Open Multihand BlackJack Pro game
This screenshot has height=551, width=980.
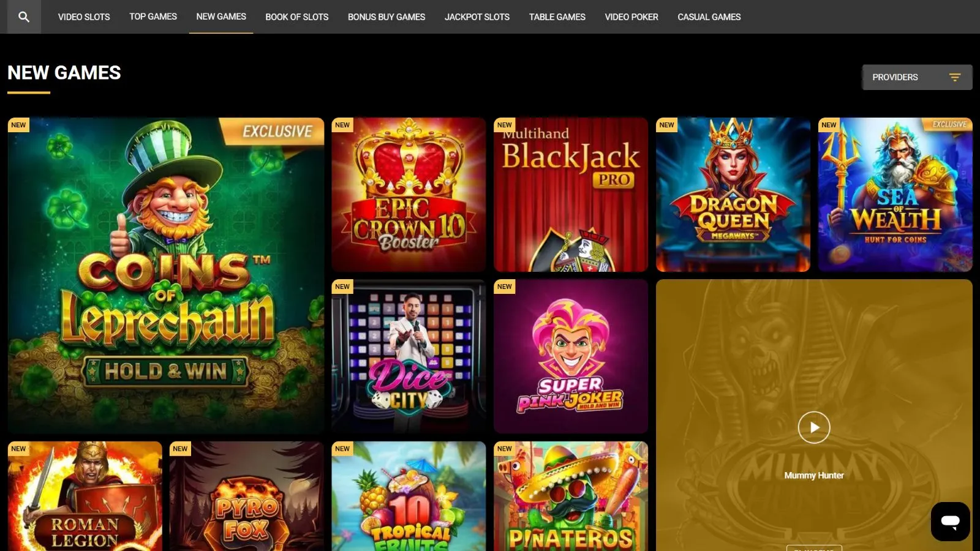point(571,195)
